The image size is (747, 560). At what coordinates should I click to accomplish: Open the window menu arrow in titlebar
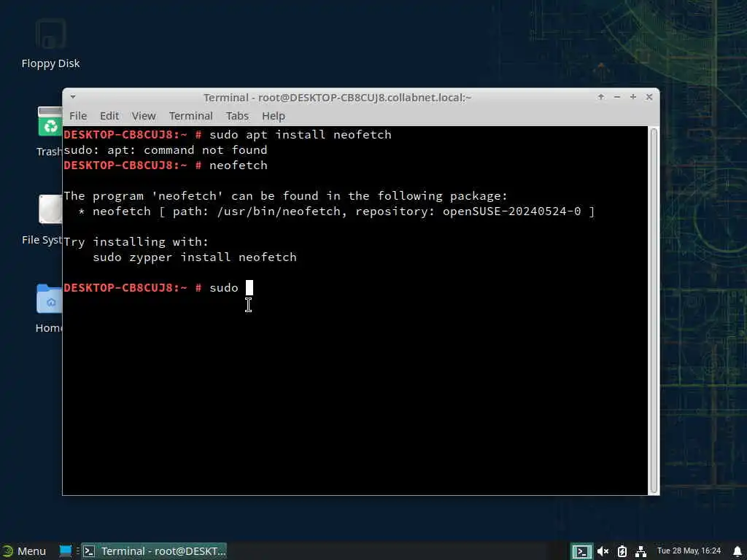click(x=73, y=97)
